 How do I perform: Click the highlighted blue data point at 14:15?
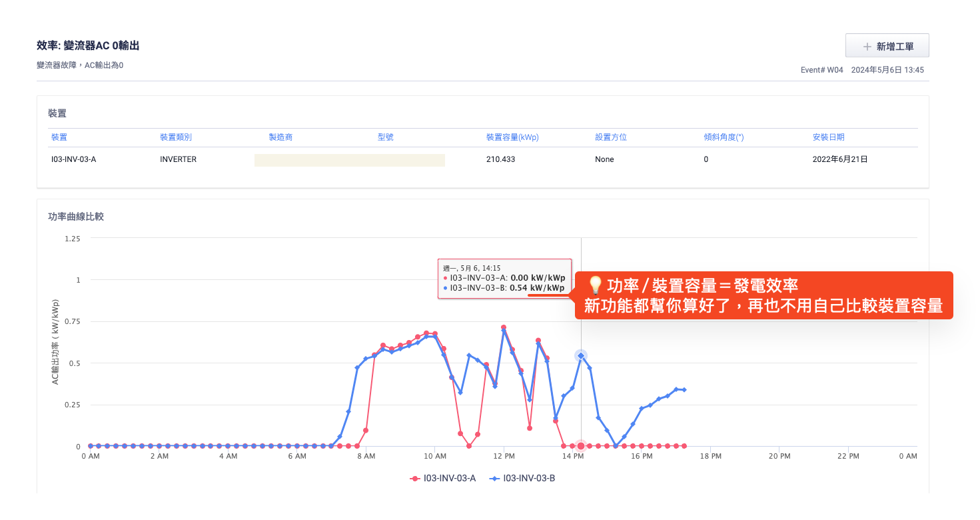(581, 356)
